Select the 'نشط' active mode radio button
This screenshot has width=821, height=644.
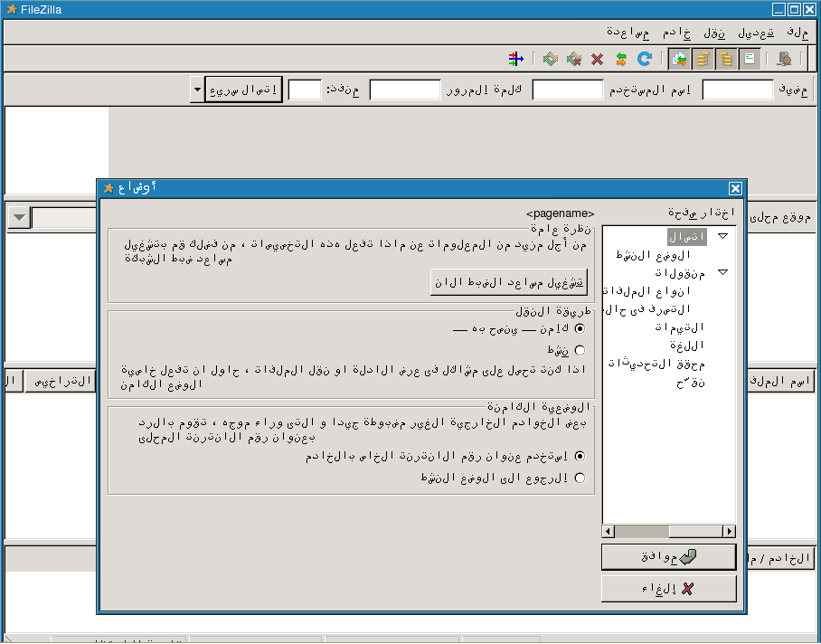click(580, 350)
